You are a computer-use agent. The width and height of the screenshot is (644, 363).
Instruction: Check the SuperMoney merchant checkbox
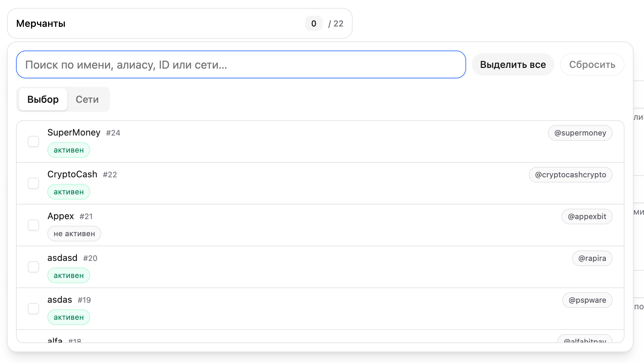pos(33,141)
